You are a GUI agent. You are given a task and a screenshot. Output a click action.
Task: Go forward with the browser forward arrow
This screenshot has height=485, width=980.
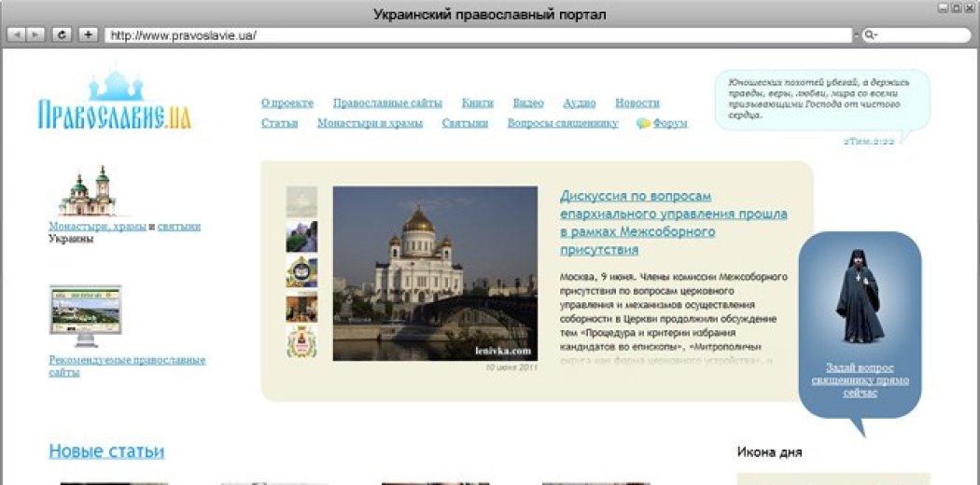click(x=35, y=35)
